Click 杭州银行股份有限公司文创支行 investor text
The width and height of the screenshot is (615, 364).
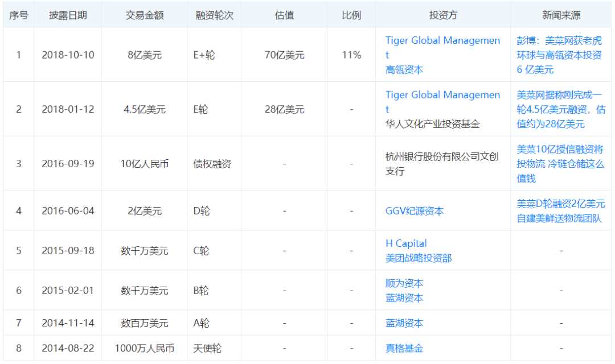[x=442, y=164]
